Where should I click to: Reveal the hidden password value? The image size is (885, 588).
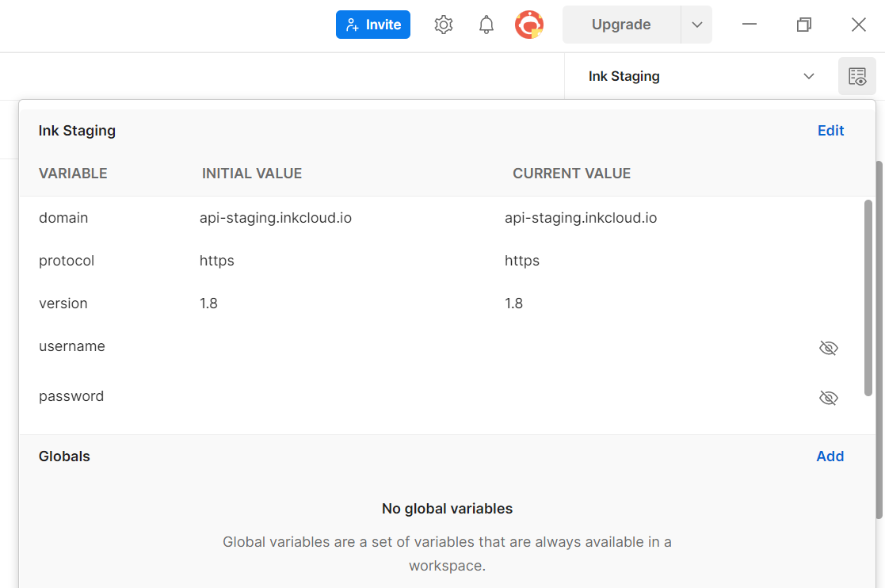click(828, 398)
